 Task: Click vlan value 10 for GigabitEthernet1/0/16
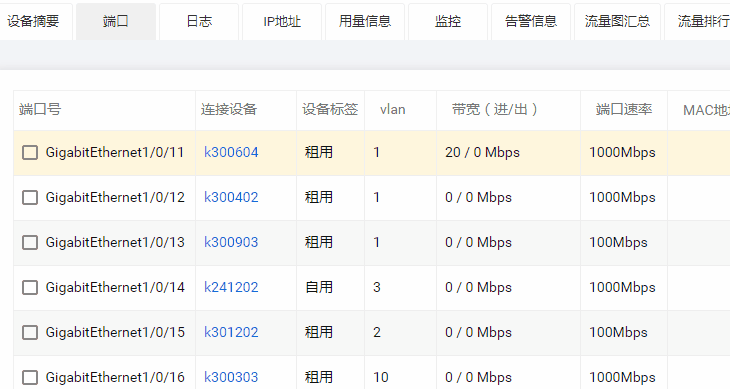coord(381,377)
